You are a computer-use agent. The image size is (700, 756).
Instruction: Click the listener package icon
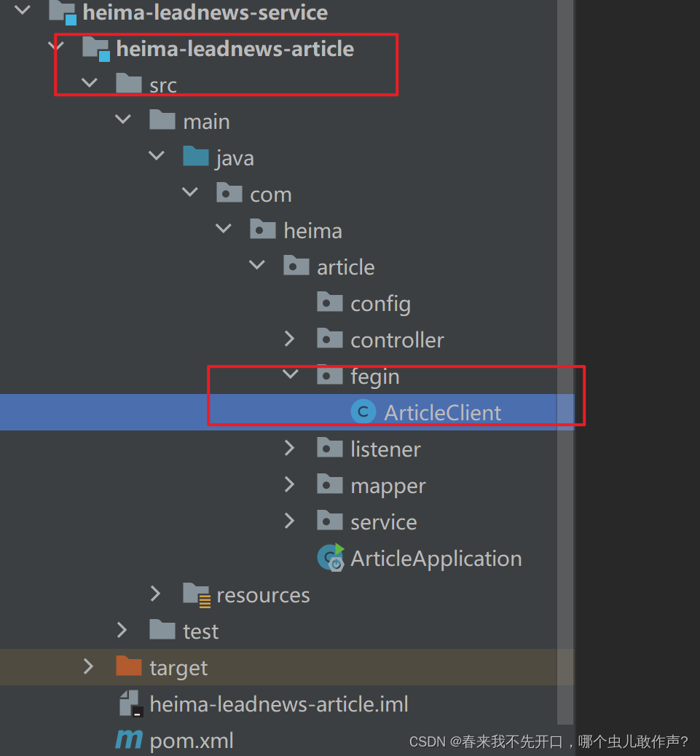[330, 448]
